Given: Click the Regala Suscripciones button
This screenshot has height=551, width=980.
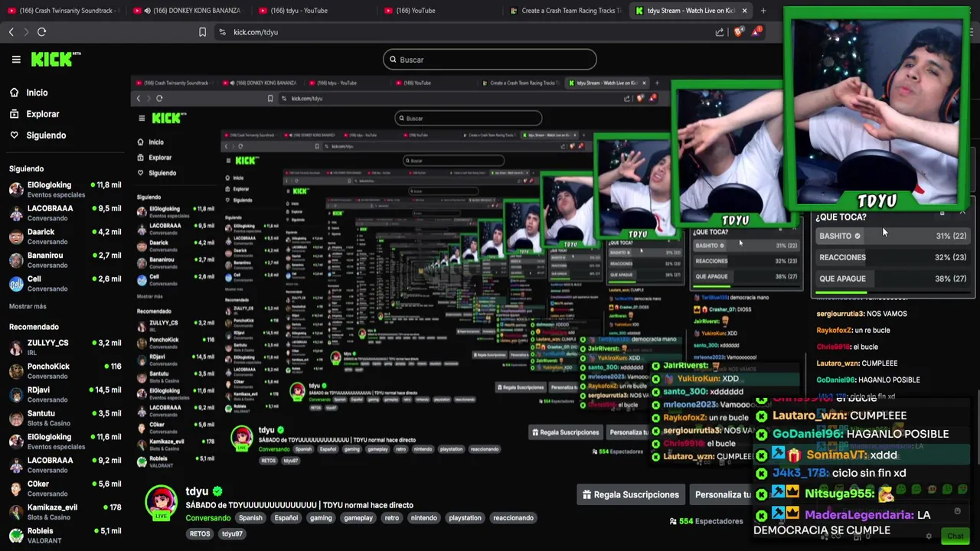Looking at the screenshot, I should [x=629, y=495].
